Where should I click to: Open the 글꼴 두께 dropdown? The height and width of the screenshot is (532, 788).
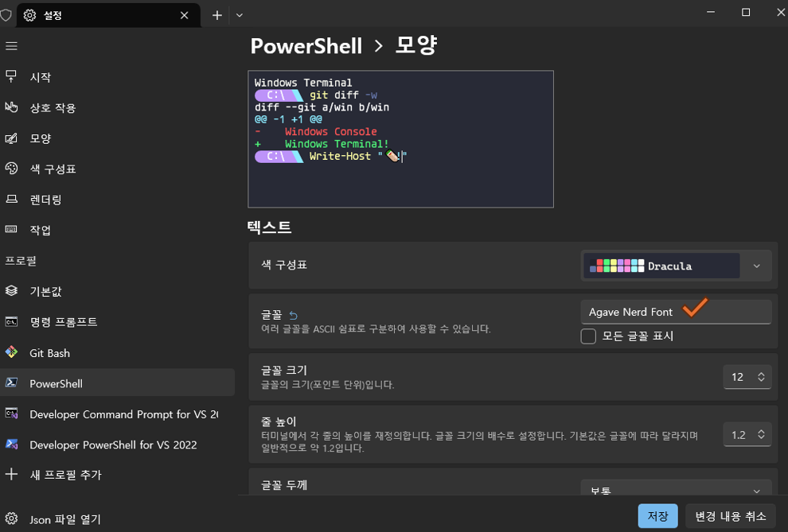677,487
